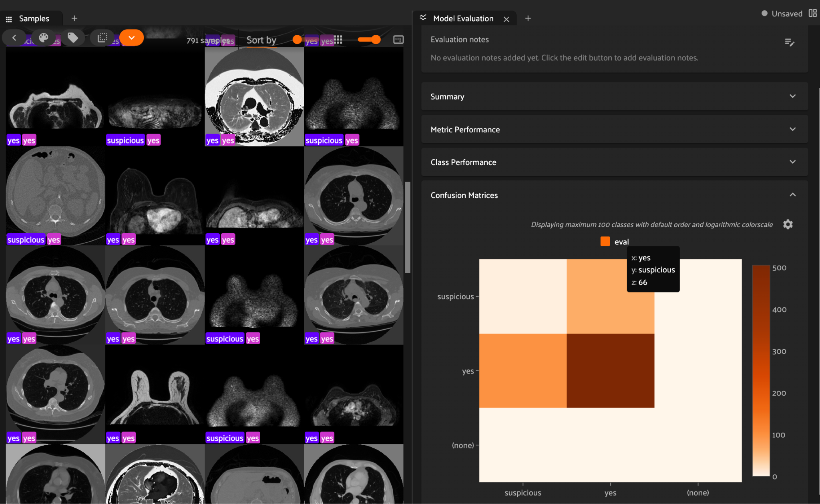Open the highlighted lung CT scan thumbnail
This screenshot has height=504, width=820.
click(x=254, y=97)
